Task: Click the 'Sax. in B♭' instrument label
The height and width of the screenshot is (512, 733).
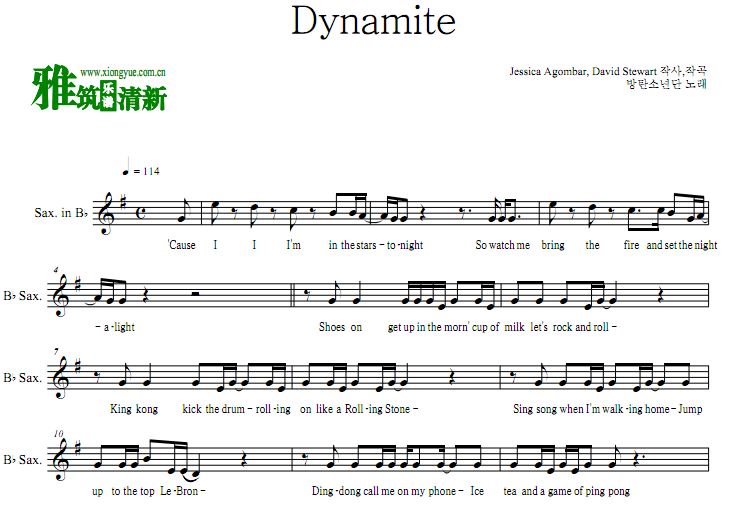Action: 61,212
